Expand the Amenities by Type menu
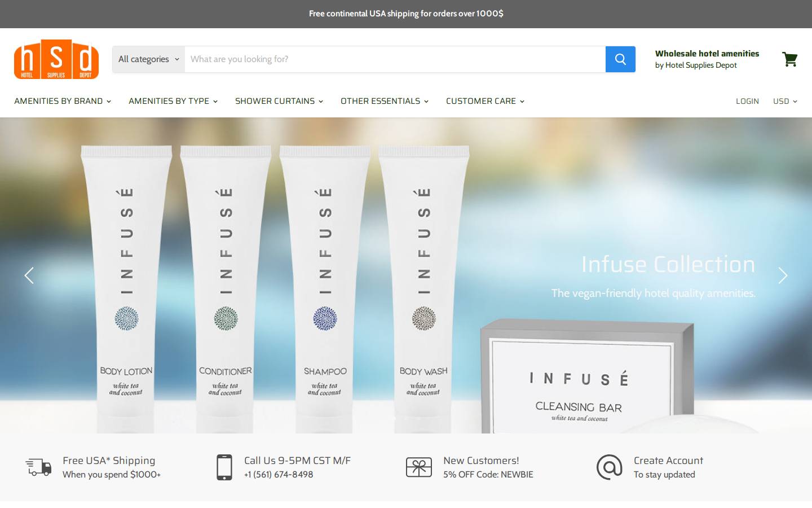This screenshot has width=812, height=508. (173, 101)
